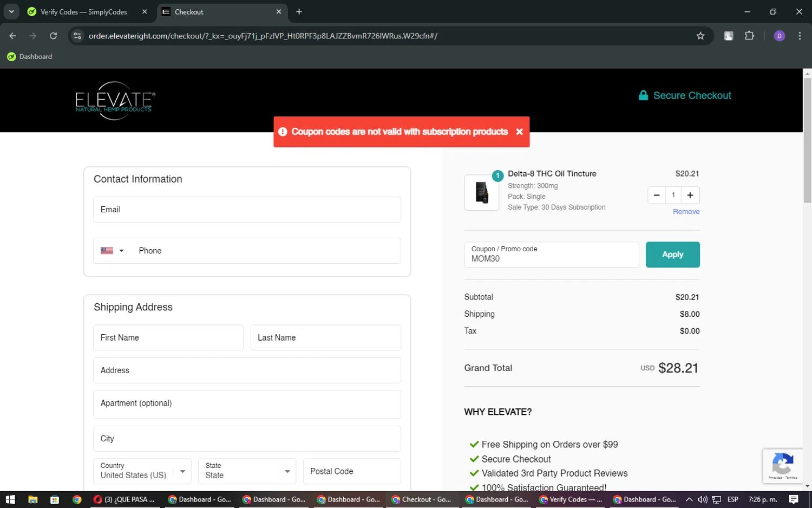Open the Country dropdown
The width and height of the screenshot is (812, 508).
coord(142,471)
